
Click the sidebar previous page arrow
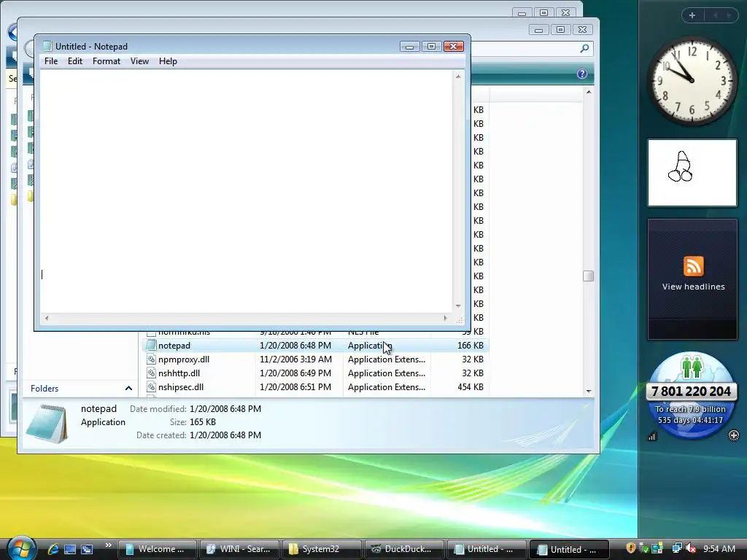coord(715,15)
